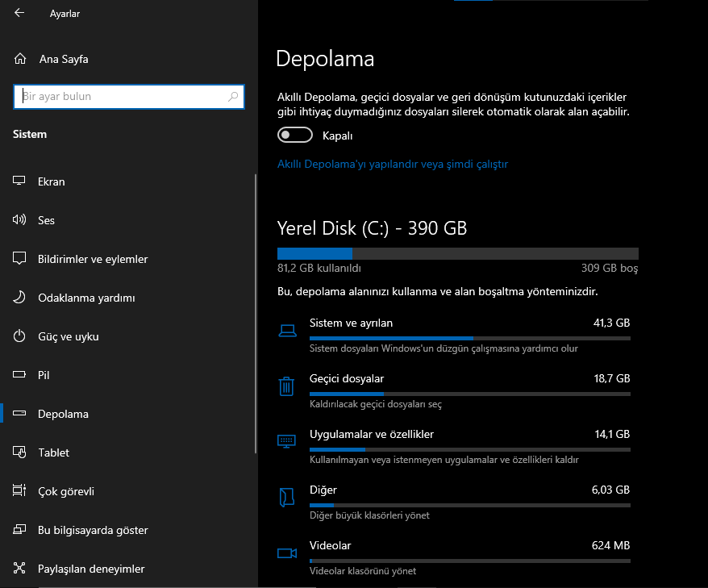
Task: Click the Yerel Disk (C:) usage bar
Action: (x=458, y=253)
